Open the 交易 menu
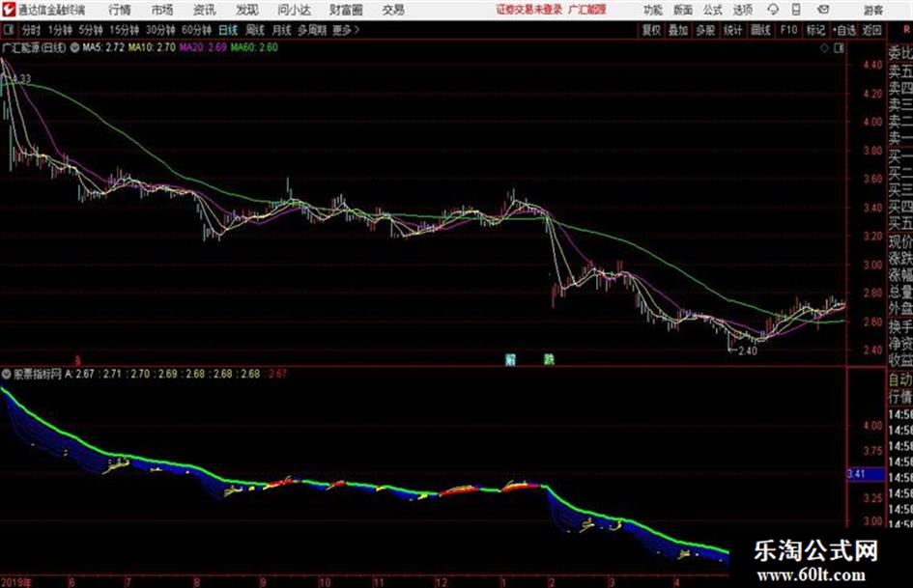 coord(393,10)
